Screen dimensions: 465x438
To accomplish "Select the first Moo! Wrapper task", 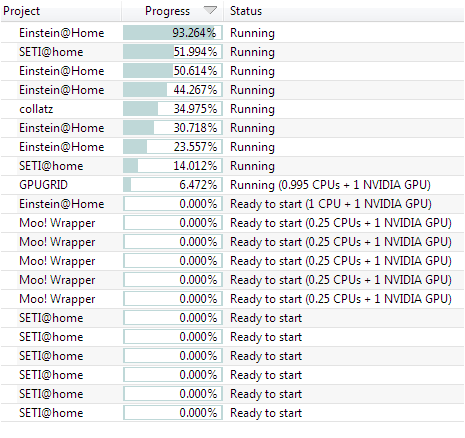I will (x=232, y=223).
